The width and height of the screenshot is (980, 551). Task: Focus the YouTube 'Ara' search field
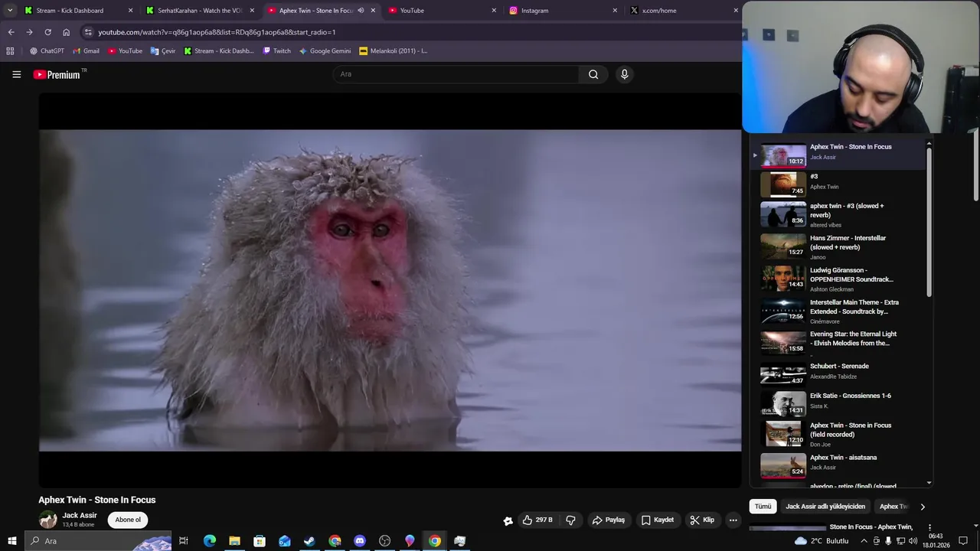coord(456,74)
